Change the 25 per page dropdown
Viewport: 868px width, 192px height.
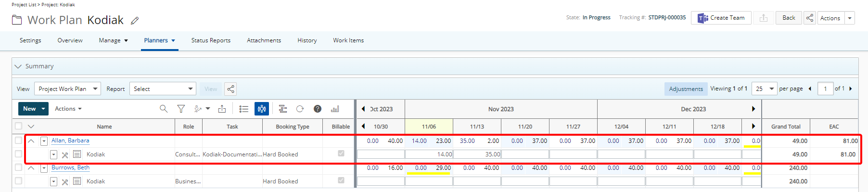(x=764, y=89)
